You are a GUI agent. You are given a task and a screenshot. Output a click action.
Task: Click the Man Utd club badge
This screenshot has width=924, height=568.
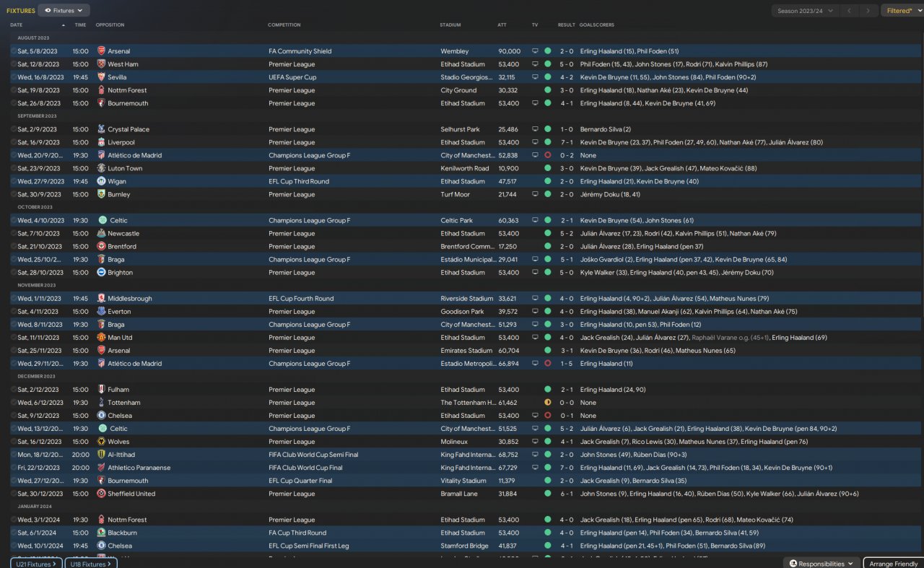[x=101, y=337]
